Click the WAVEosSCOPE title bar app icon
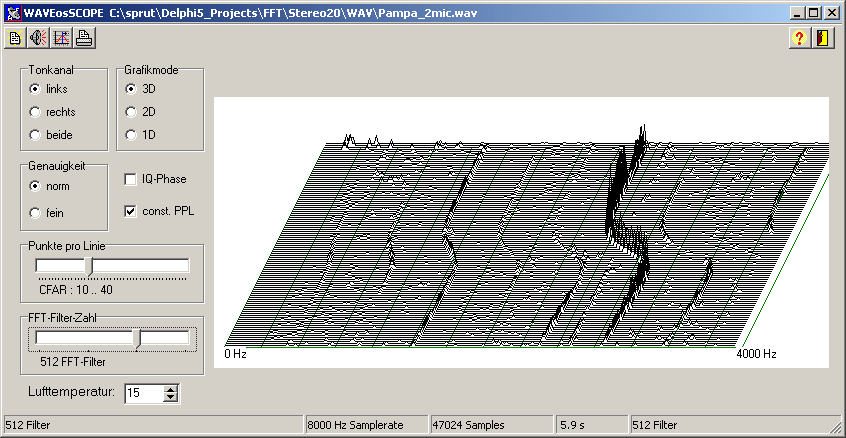The width and height of the screenshot is (846, 438). tap(11, 12)
